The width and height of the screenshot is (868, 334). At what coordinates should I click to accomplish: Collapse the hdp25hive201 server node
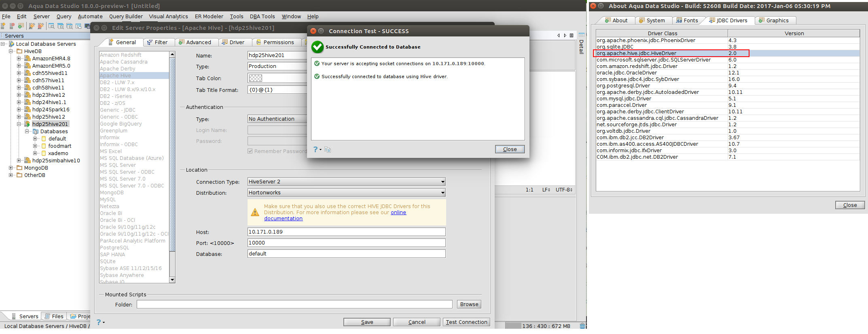coord(19,124)
